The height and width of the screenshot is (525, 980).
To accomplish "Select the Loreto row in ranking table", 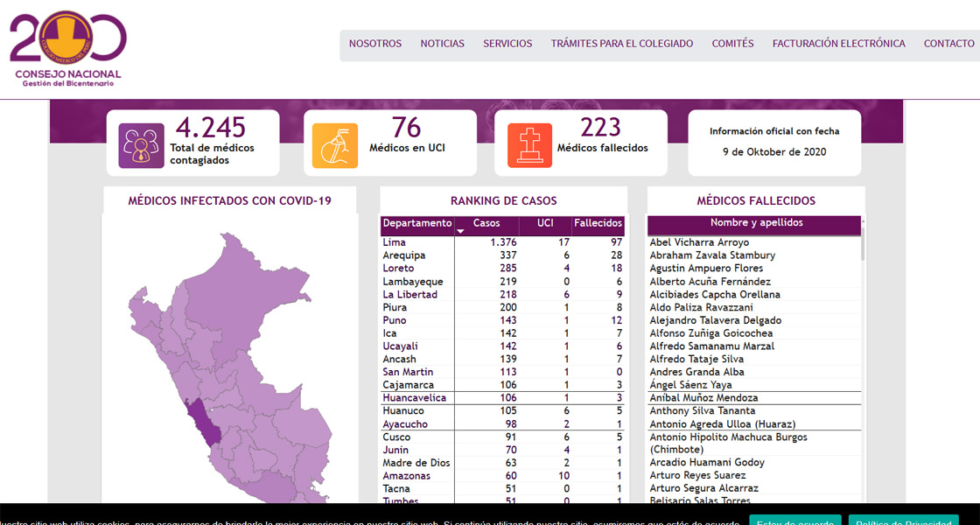I will point(502,268).
